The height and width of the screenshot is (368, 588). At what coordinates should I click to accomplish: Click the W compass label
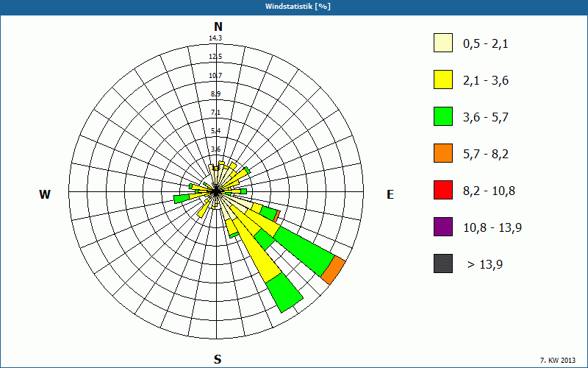(45, 194)
